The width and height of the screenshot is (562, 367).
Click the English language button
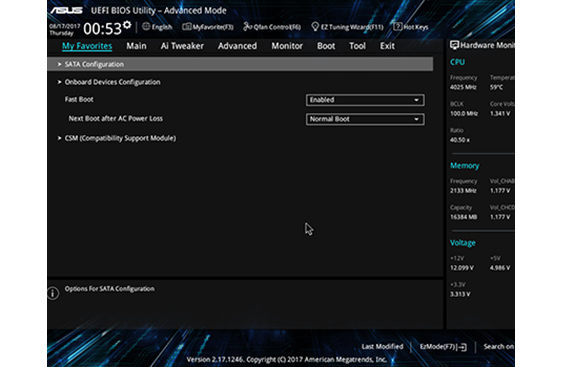pyautogui.click(x=157, y=27)
